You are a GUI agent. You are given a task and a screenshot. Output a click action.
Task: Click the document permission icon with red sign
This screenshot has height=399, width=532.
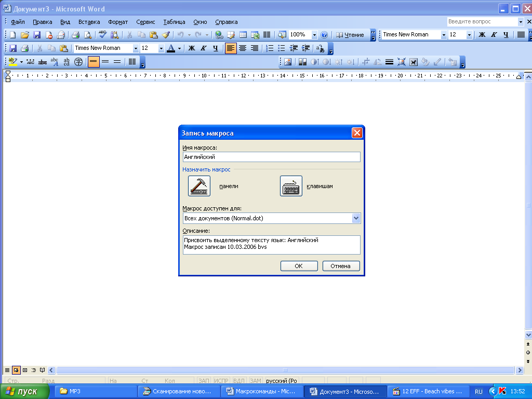click(x=49, y=35)
